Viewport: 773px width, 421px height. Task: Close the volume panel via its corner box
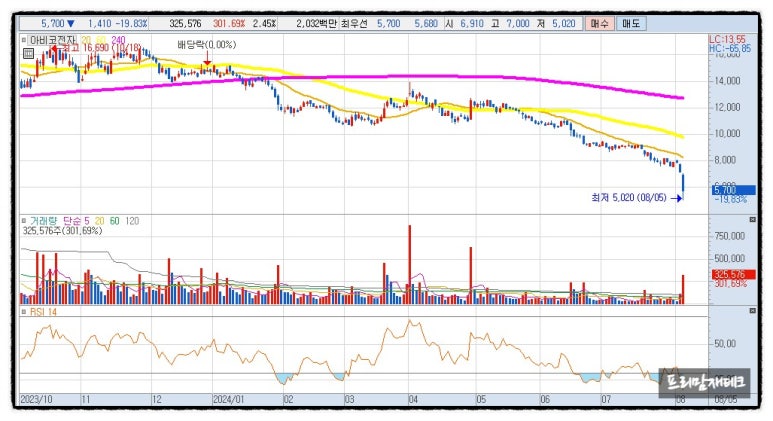(x=752, y=219)
